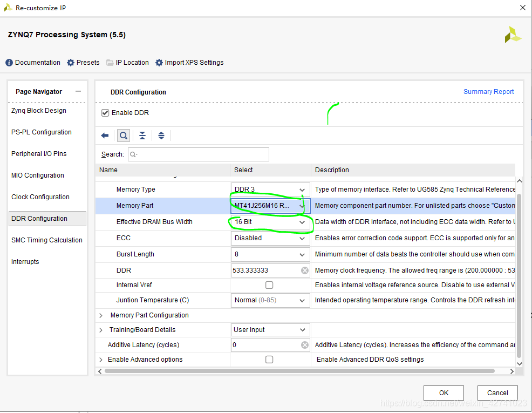The image size is (532, 413).
Task: Click the vertical scrollbar thumb
Action: point(519,275)
